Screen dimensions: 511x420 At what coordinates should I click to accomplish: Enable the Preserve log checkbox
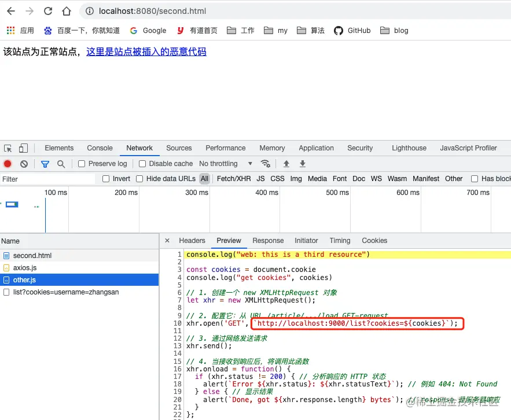click(82, 164)
